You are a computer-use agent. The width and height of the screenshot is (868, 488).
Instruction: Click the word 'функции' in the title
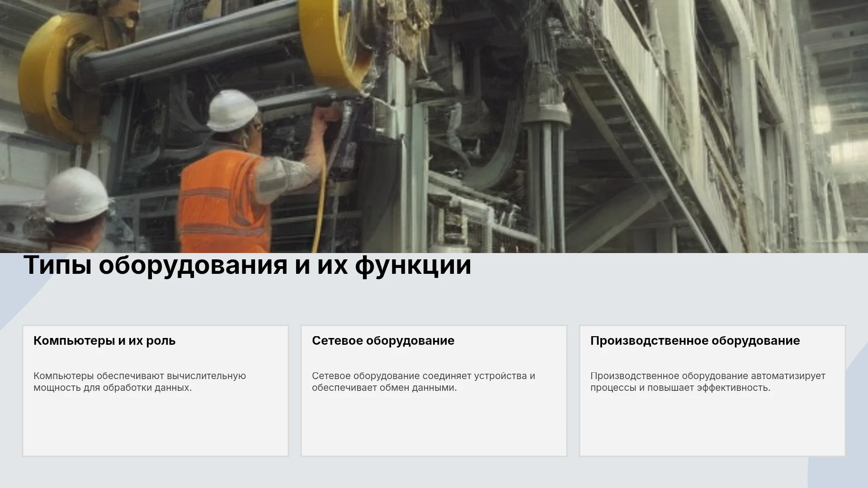click(x=413, y=265)
